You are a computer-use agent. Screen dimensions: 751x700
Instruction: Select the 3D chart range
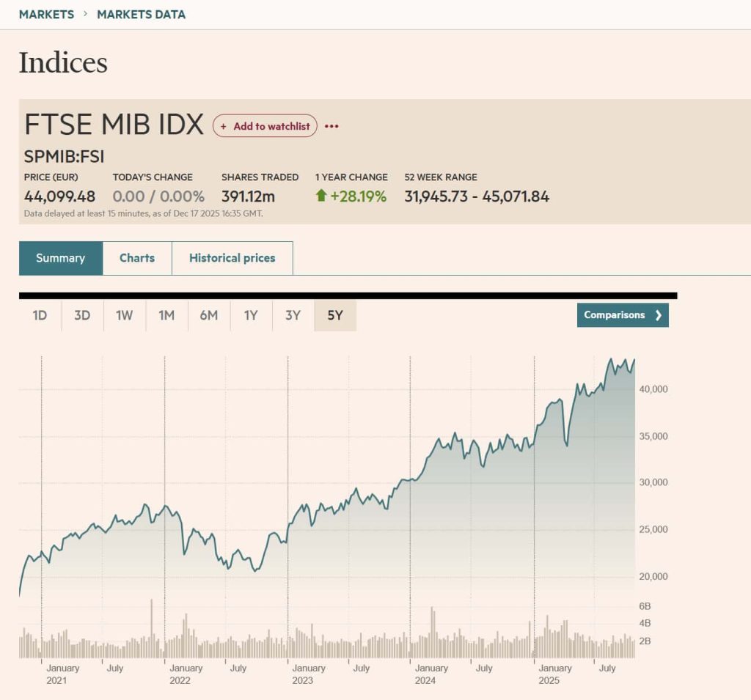click(82, 316)
